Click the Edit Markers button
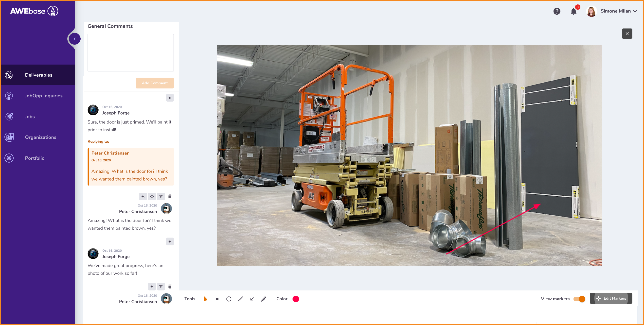The height and width of the screenshot is (325, 644). pos(611,298)
